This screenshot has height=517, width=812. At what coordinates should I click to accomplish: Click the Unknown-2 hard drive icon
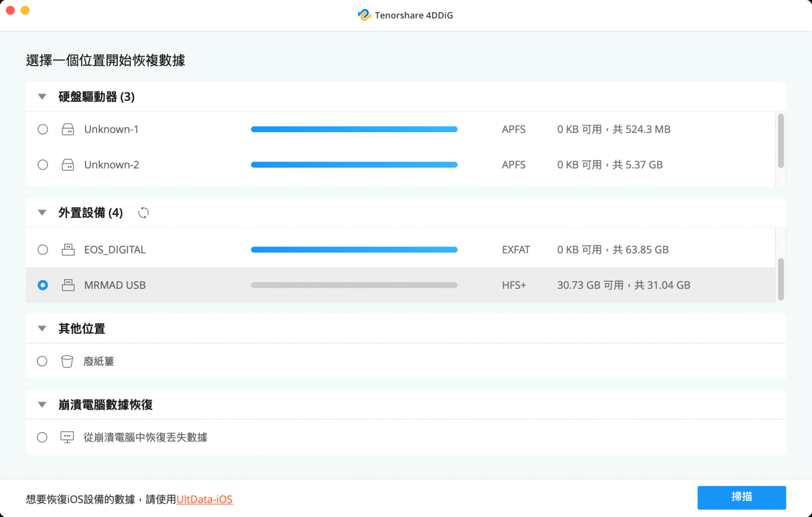(x=68, y=165)
